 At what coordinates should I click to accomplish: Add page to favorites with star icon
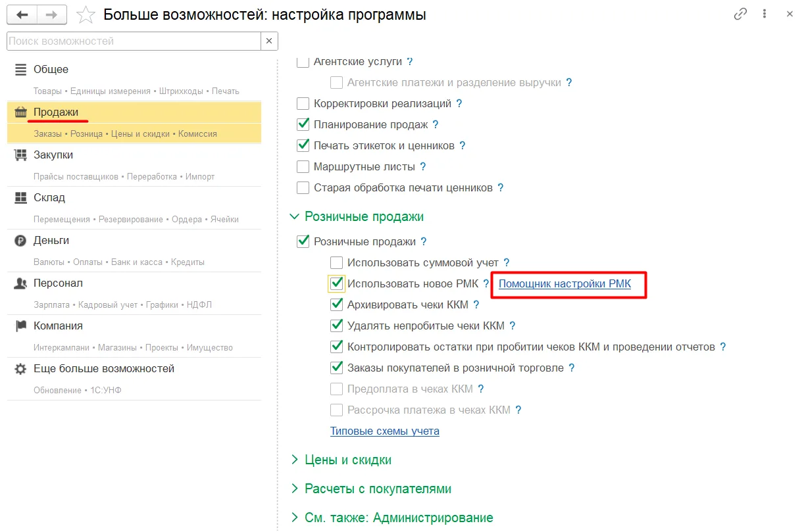click(86, 14)
